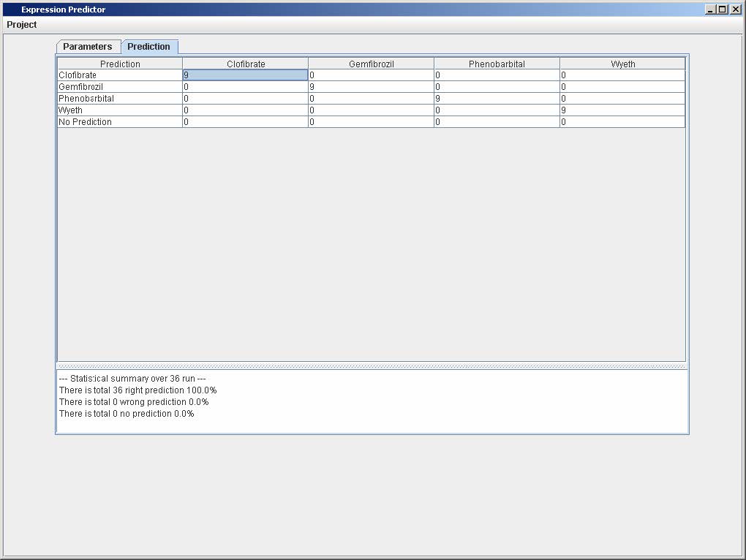Click the Prediction column header

click(x=120, y=64)
